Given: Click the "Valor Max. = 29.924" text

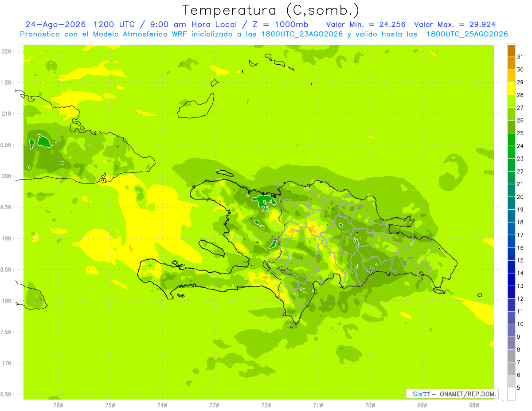Looking at the screenshot, I should click(455, 24).
